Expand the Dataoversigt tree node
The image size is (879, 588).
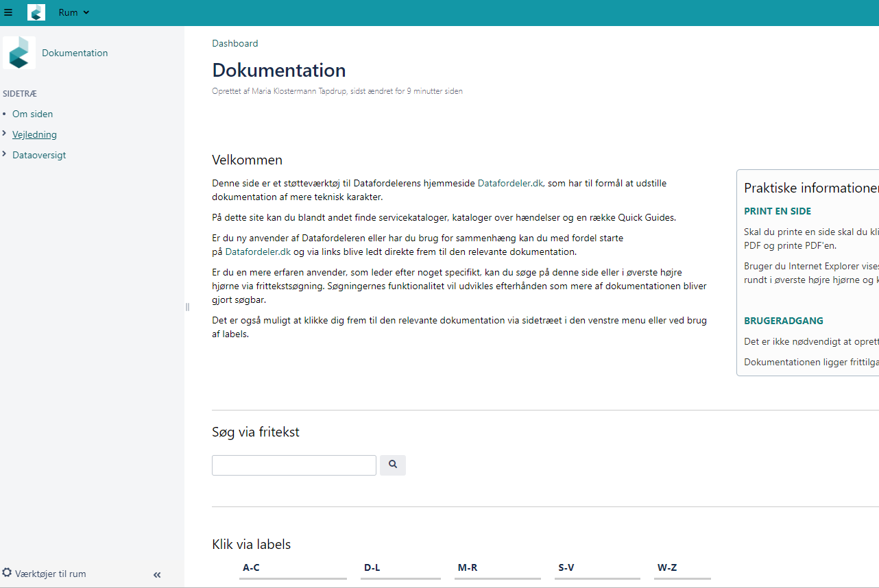4,154
